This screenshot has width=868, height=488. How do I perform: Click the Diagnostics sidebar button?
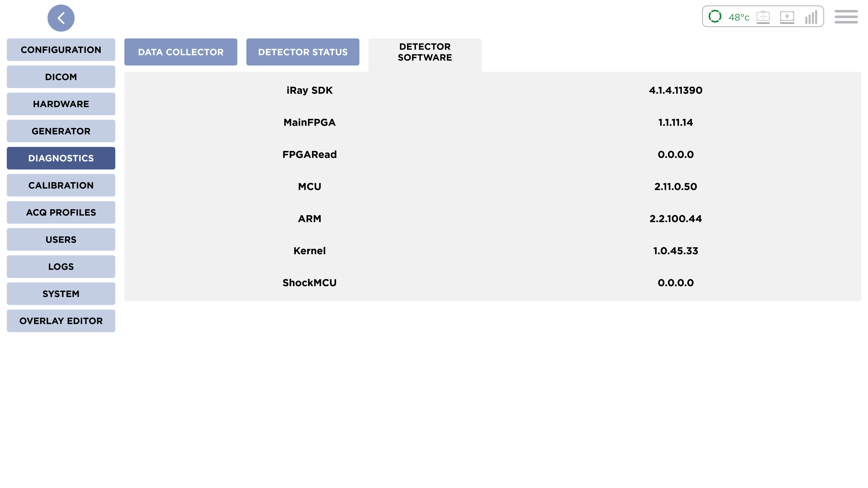(x=61, y=158)
